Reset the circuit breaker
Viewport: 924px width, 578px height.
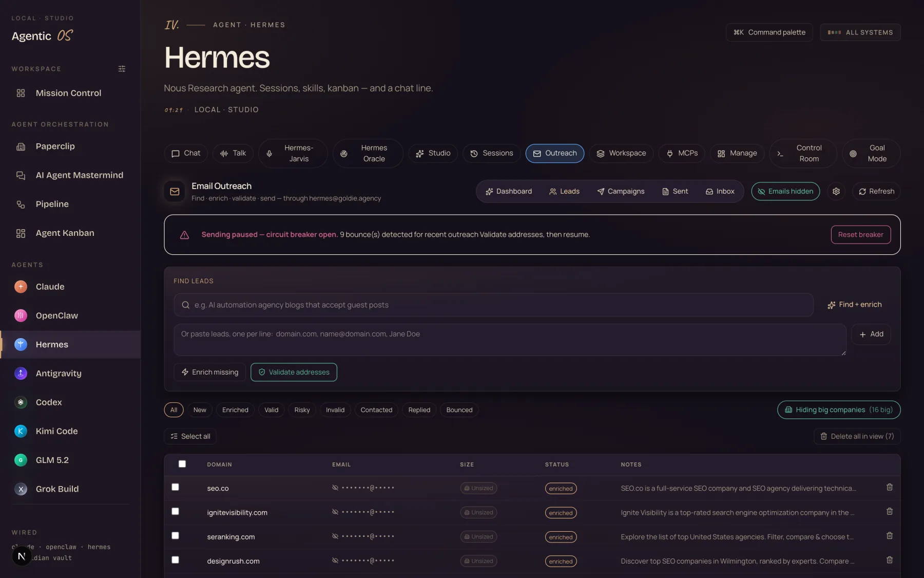tap(861, 235)
